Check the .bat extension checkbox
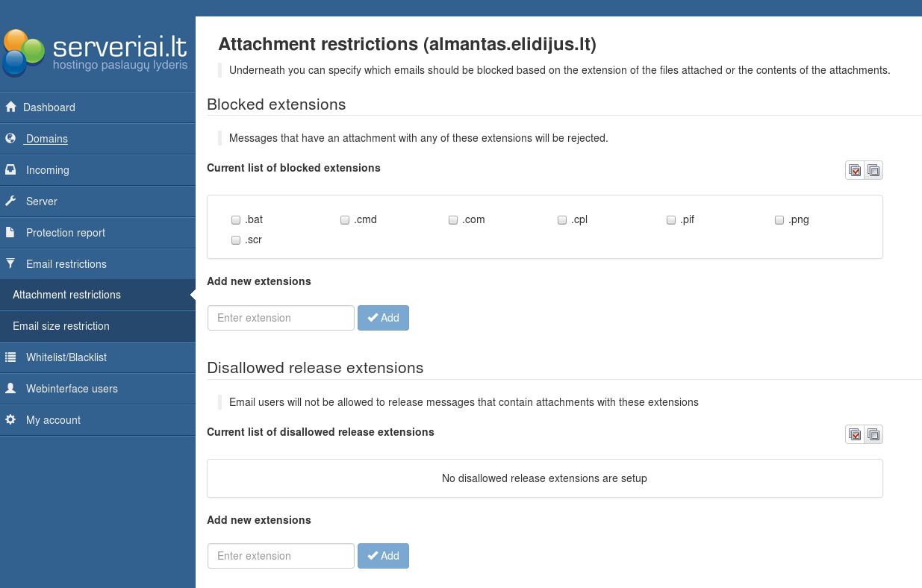922x588 pixels. tap(236, 220)
